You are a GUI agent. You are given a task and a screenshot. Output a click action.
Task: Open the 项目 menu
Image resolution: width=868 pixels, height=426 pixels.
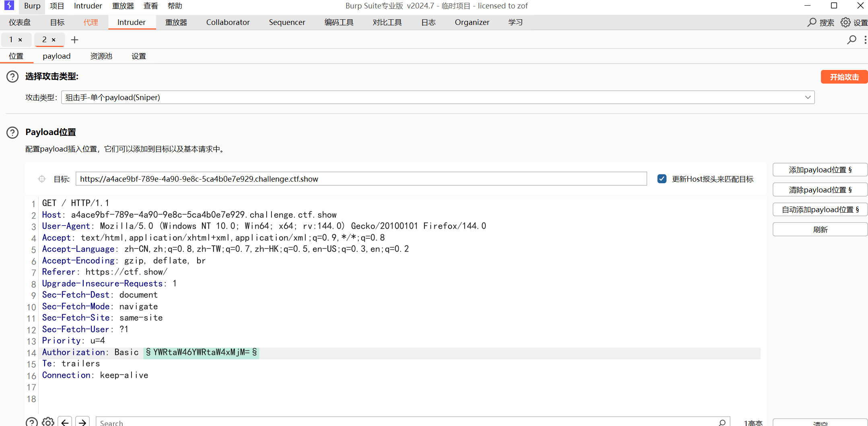57,6
